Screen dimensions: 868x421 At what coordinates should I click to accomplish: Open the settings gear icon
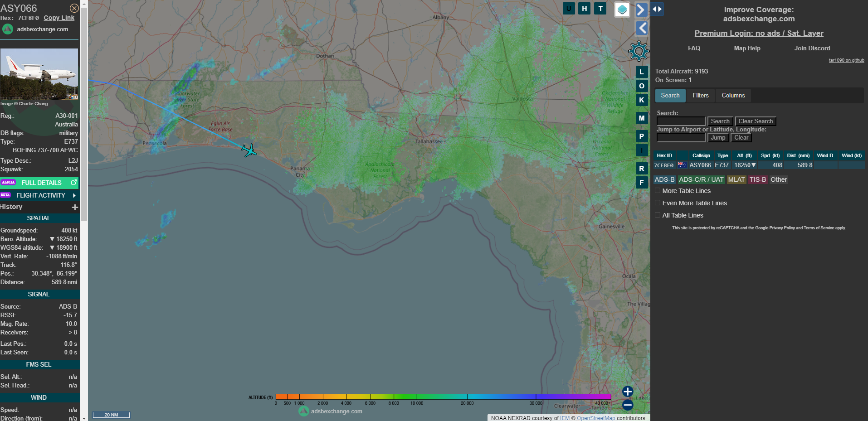point(639,51)
